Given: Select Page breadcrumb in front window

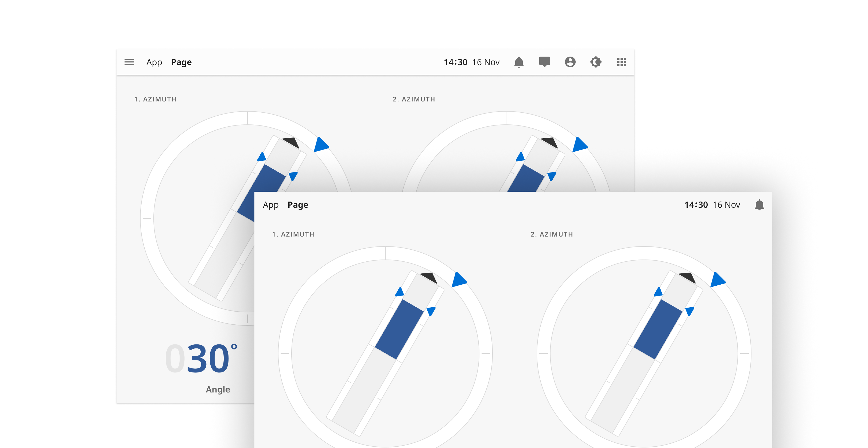Looking at the screenshot, I should 298,205.
